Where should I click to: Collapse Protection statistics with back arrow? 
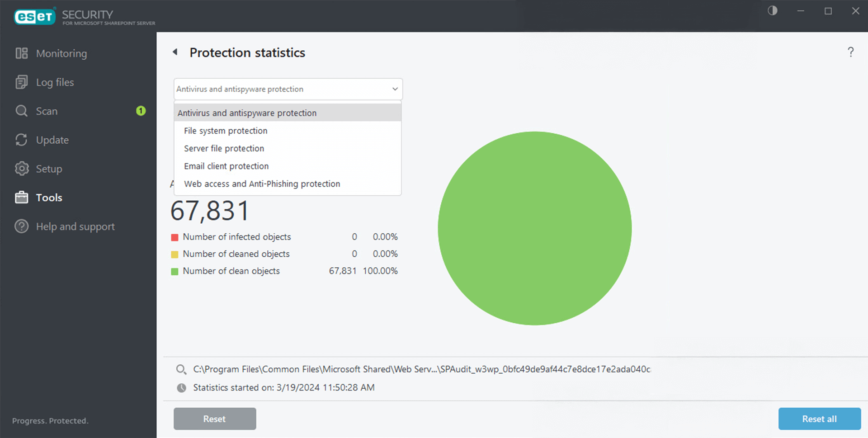tap(175, 52)
